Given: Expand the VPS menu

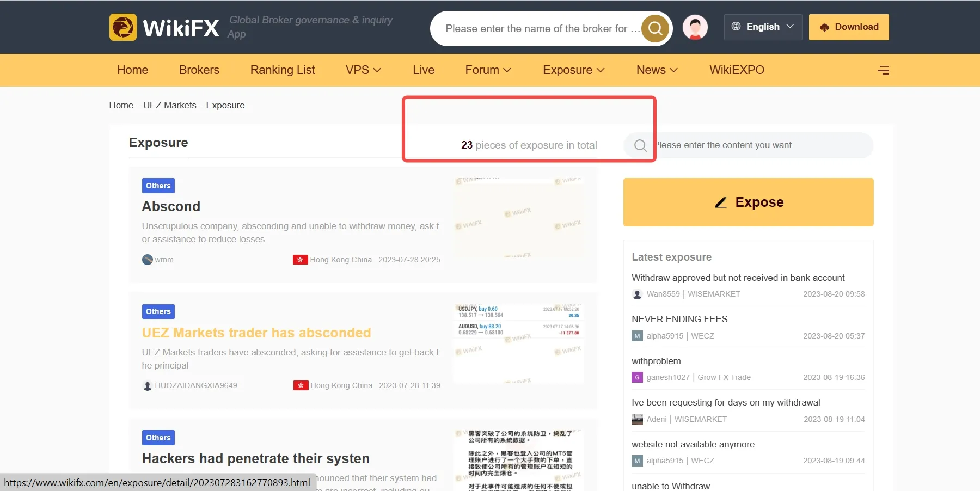Looking at the screenshot, I should [x=363, y=70].
